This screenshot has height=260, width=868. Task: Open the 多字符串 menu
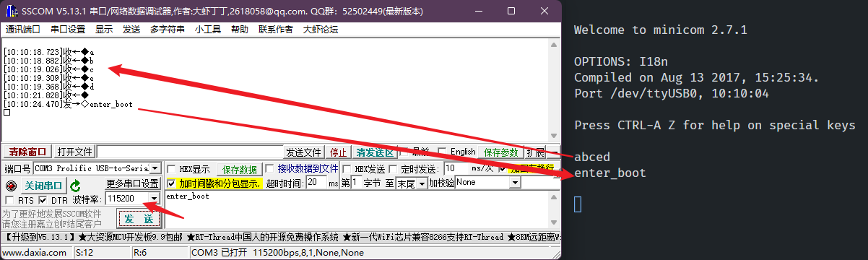click(x=168, y=30)
